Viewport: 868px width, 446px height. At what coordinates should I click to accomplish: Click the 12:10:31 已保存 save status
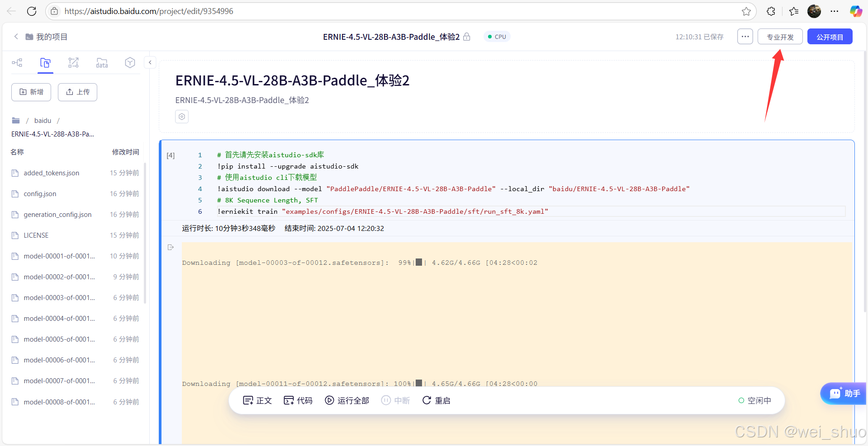click(x=699, y=37)
